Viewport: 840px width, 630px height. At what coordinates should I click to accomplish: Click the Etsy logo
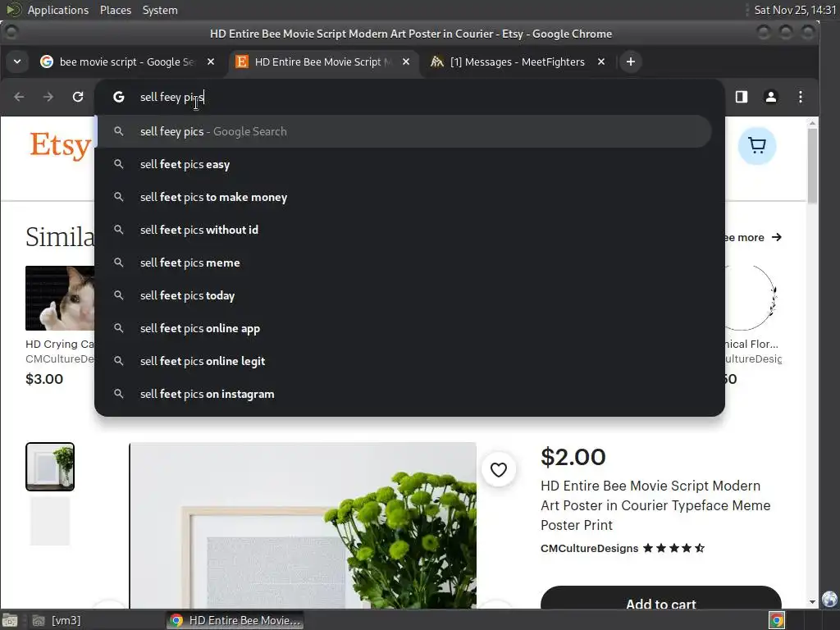click(x=60, y=146)
